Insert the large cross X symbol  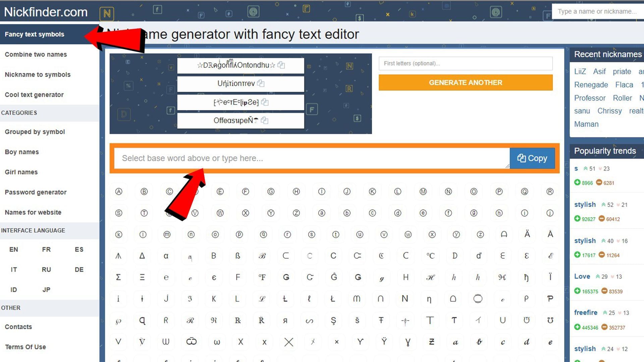click(x=288, y=342)
